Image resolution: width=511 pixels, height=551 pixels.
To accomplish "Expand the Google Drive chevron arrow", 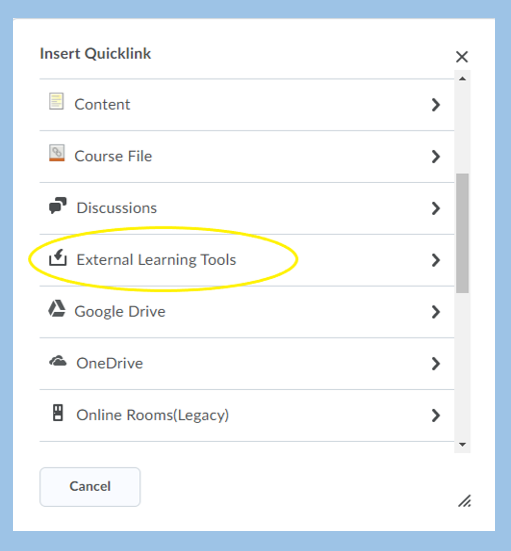I will (x=436, y=312).
